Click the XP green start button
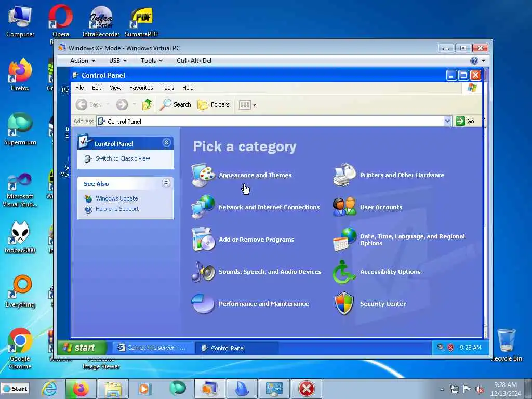This screenshot has width=532, height=399. [x=82, y=348]
